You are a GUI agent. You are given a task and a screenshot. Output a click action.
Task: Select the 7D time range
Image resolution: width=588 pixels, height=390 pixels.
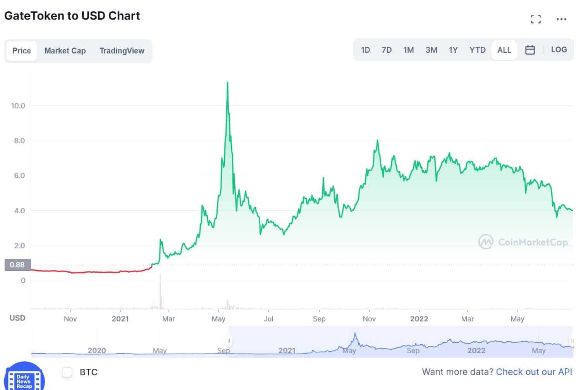387,50
